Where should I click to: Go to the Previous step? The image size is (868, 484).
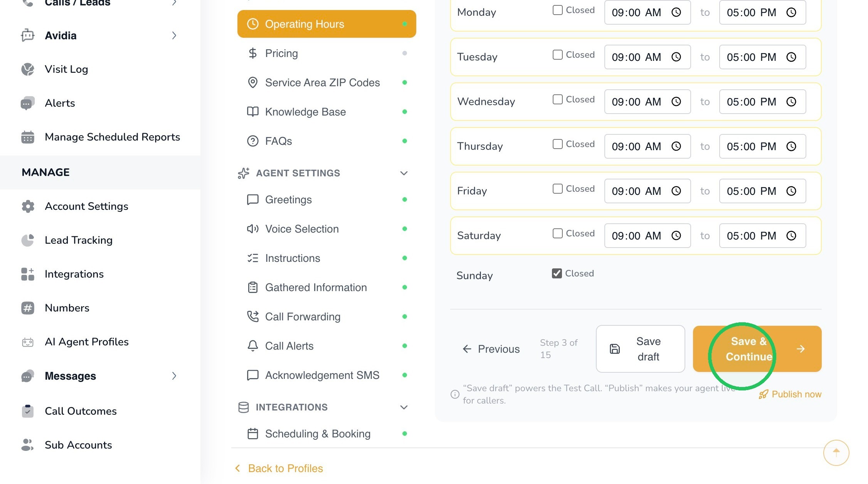tap(491, 349)
